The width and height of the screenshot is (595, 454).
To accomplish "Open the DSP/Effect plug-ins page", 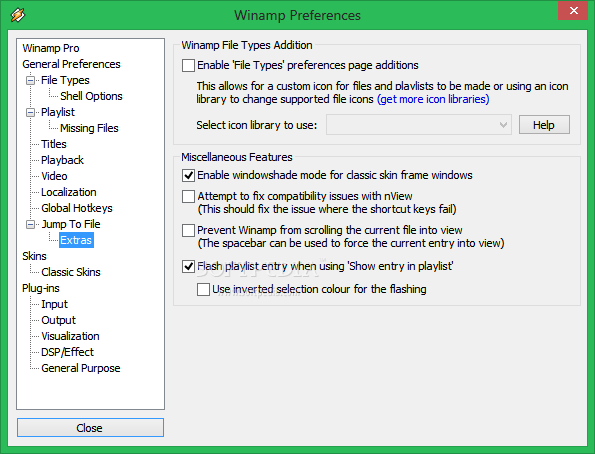I will coord(67,352).
